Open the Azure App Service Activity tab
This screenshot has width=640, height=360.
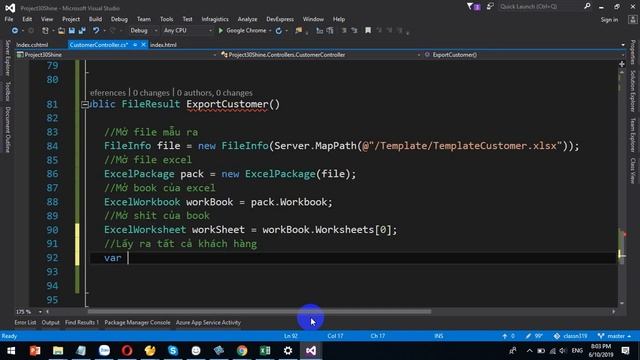pos(208,322)
